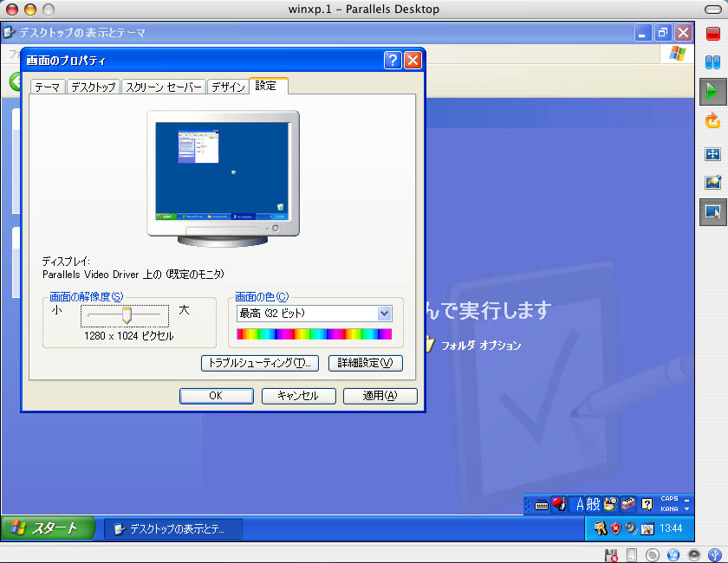Screen dimensions: 728x563
Task: Click the orange Reset virtual machine arrow
Action: pos(712,120)
